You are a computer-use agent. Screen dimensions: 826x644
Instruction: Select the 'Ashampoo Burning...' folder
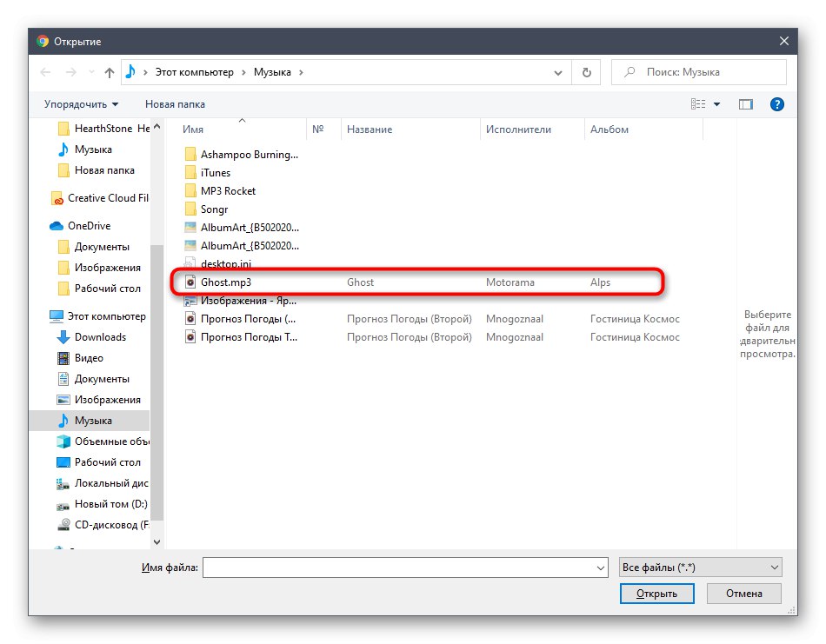241,155
